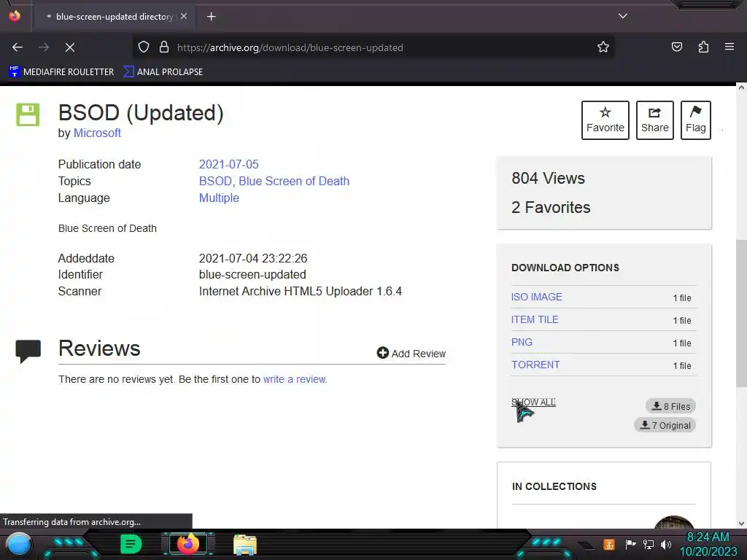
Task: Open the orange Java tray icon
Action: pyautogui.click(x=609, y=544)
